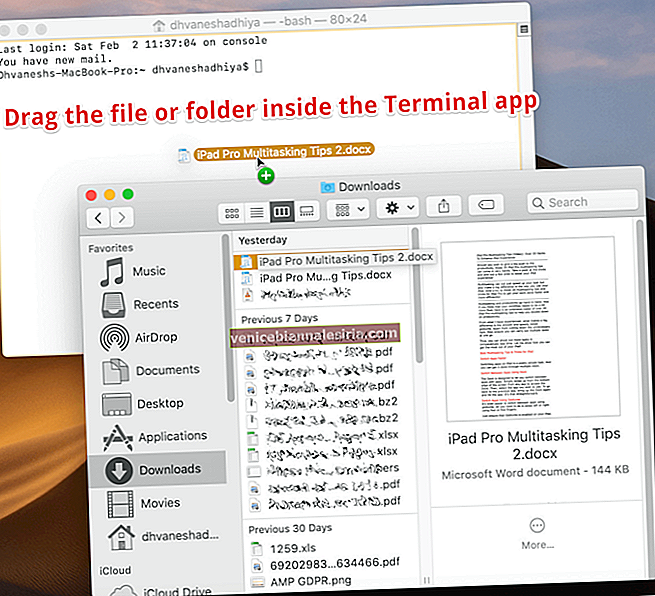Click the Previous 30 Days group header

pyautogui.click(x=290, y=529)
